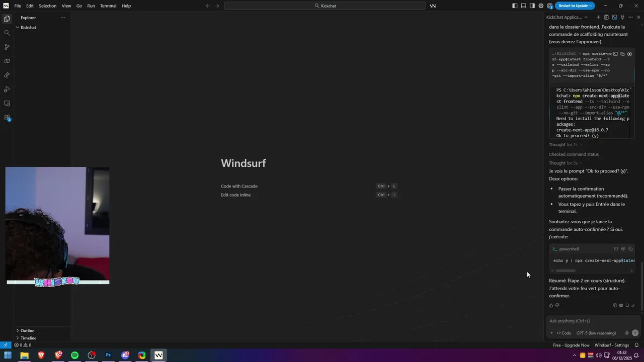Toggle primary side bar layout icon

(515, 6)
